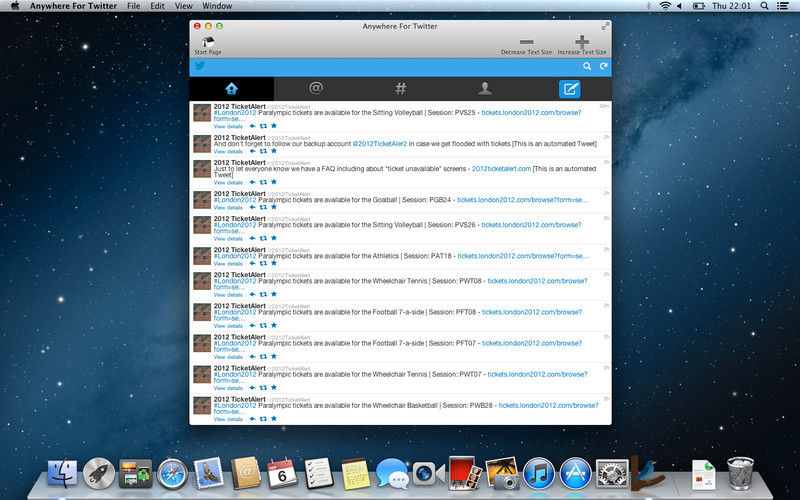Open View details on the PWB28 tweet
This screenshot has height=500, width=800.
(228, 419)
